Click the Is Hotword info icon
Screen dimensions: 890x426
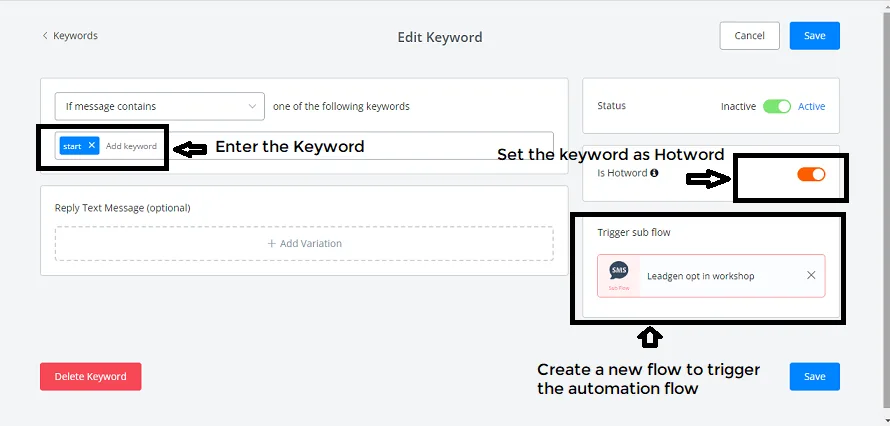point(654,173)
